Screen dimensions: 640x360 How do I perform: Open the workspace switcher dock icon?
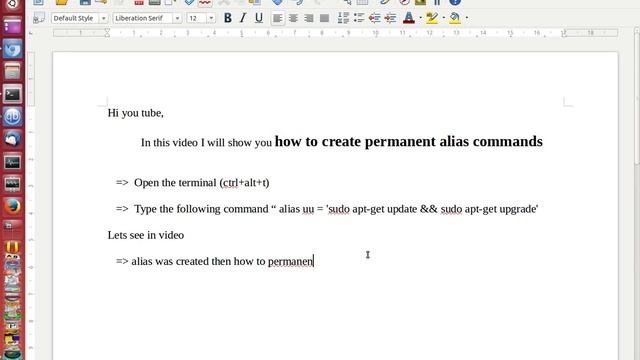coord(12,225)
